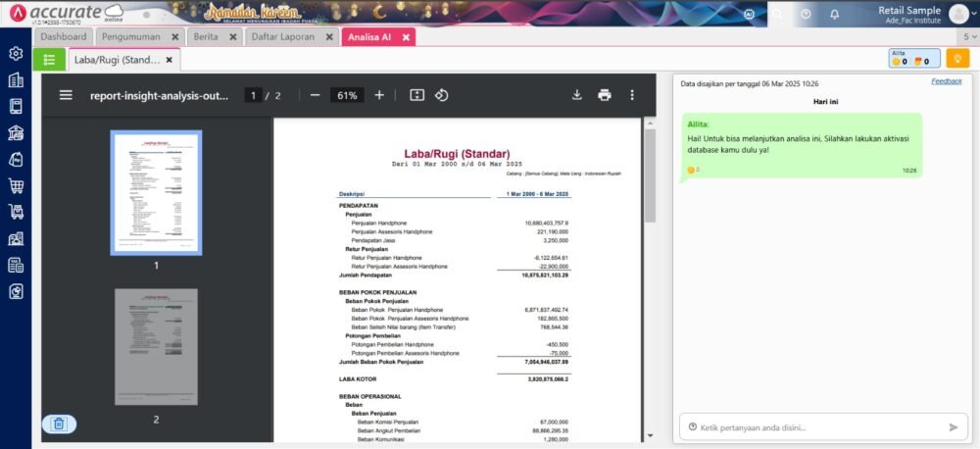Click the Feedback link
The image size is (980, 449).
point(946,81)
